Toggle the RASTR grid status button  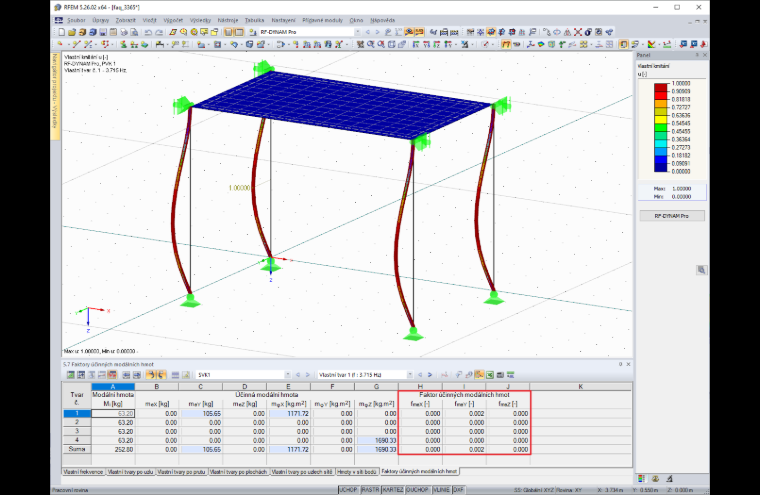tap(370, 490)
